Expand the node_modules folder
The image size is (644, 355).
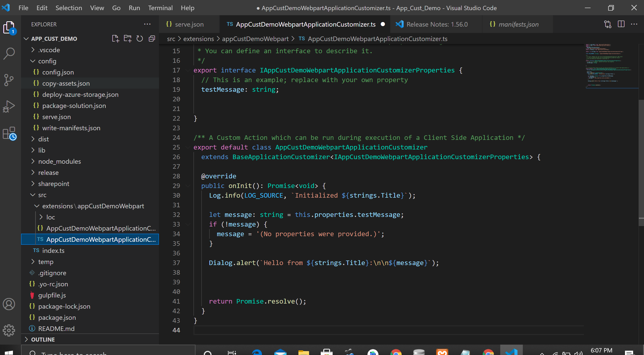[x=33, y=161]
